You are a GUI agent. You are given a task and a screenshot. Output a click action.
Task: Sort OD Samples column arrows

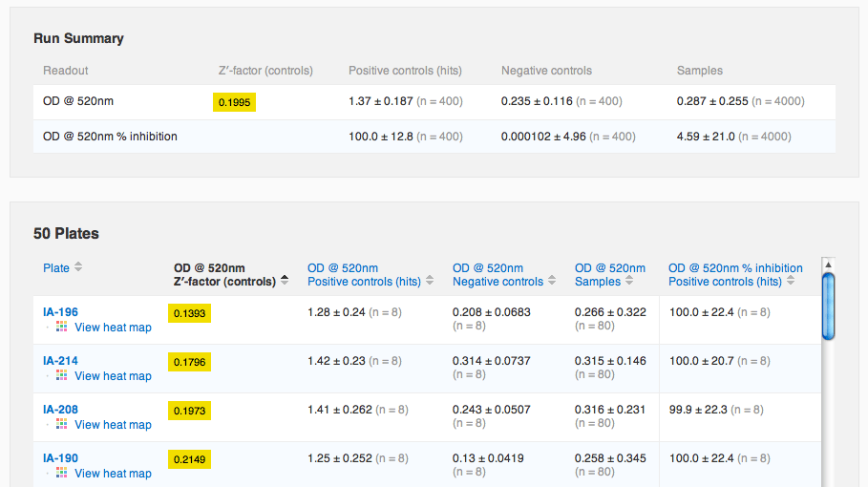click(629, 281)
